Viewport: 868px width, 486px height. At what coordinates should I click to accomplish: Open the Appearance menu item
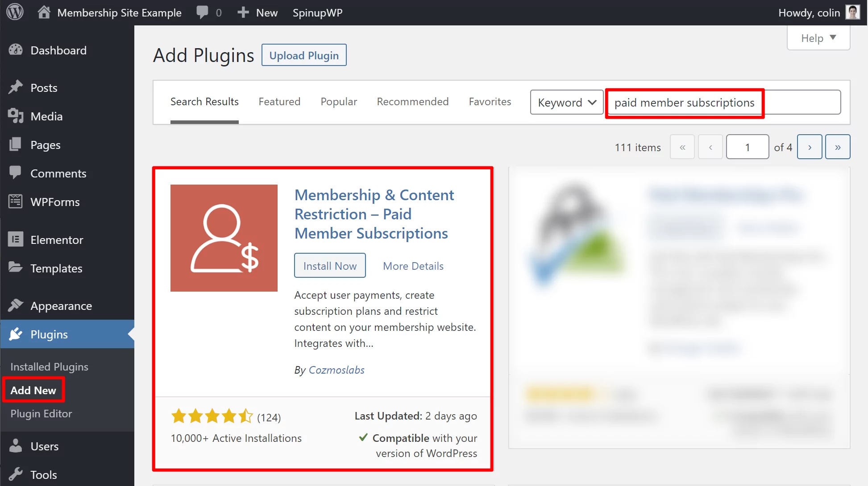[x=67, y=305]
